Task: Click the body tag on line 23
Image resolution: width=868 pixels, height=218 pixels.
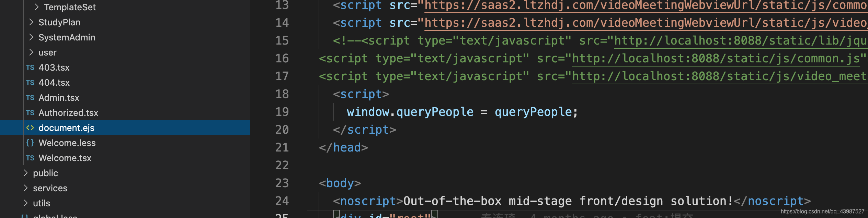Action: pos(340,183)
